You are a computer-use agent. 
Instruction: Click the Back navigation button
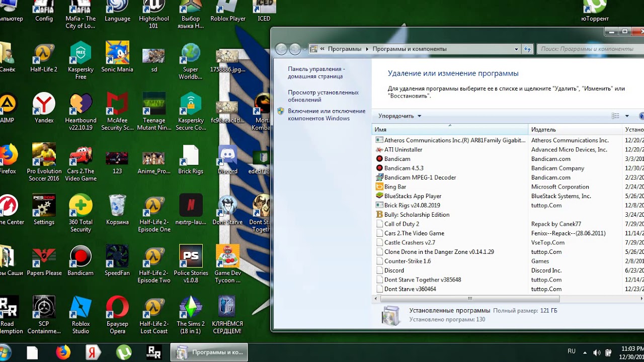tap(281, 49)
